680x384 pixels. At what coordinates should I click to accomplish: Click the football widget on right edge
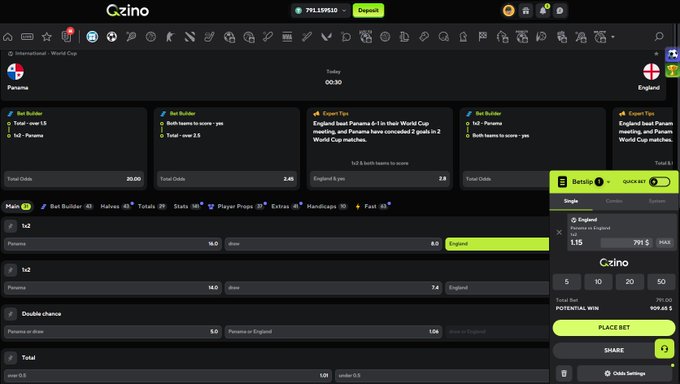tap(673, 55)
